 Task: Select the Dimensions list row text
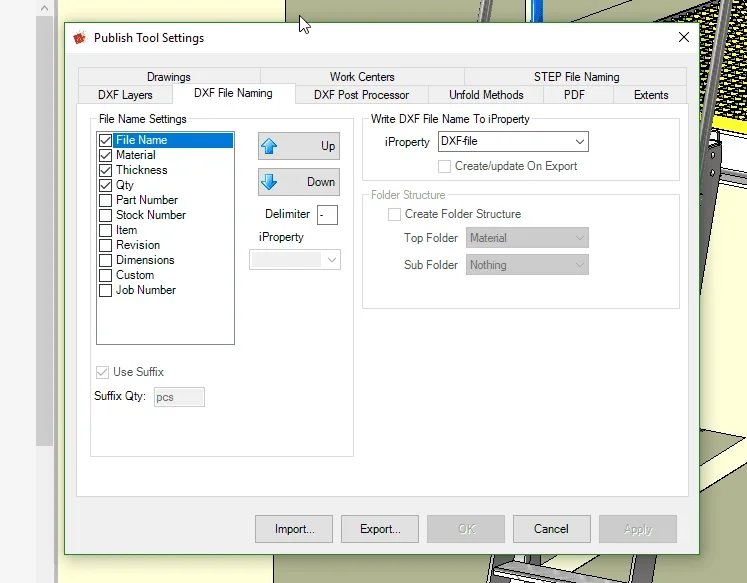pos(145,260)
